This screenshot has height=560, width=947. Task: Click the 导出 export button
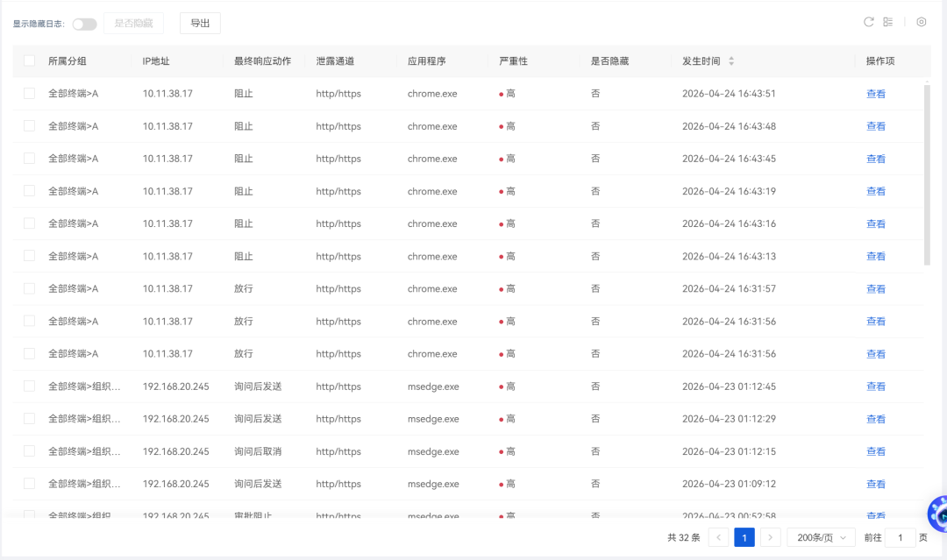coord(200,24)
